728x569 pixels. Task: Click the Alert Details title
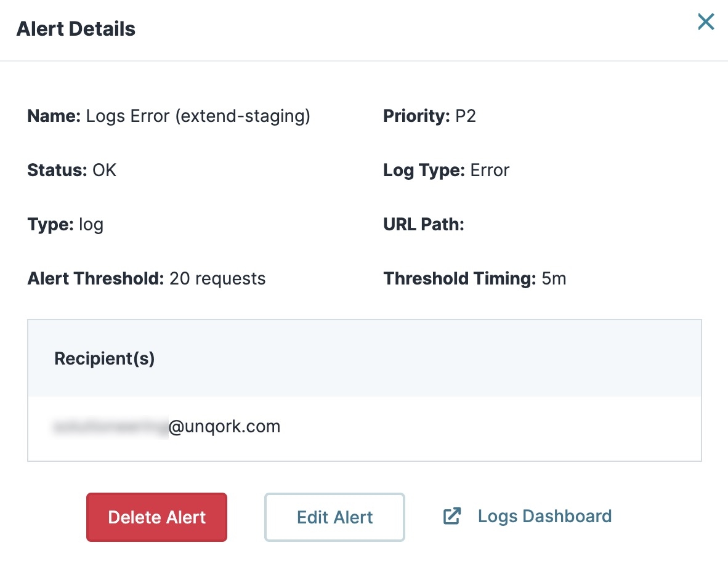(x=76, y=29)
